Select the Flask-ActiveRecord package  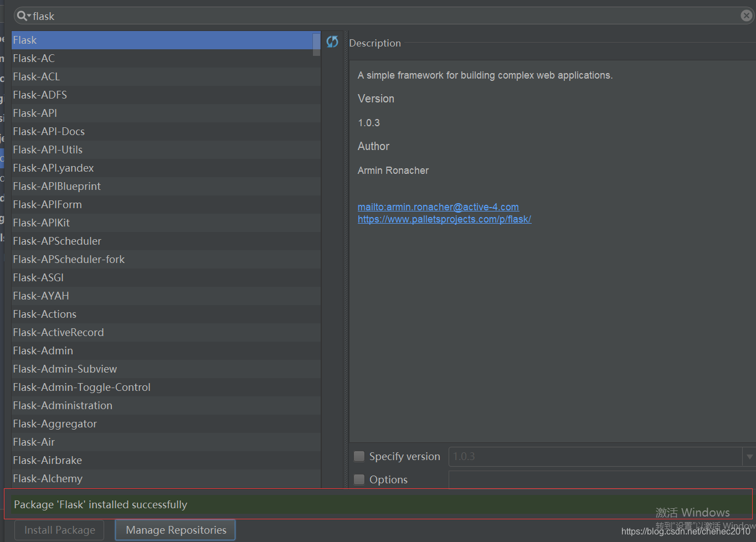coord(166,332)
